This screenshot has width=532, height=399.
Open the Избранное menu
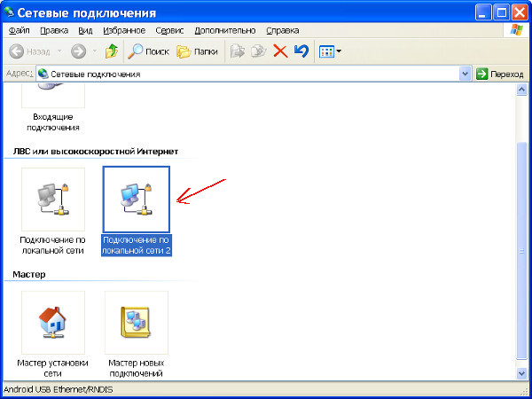click(x=124, y=30)
